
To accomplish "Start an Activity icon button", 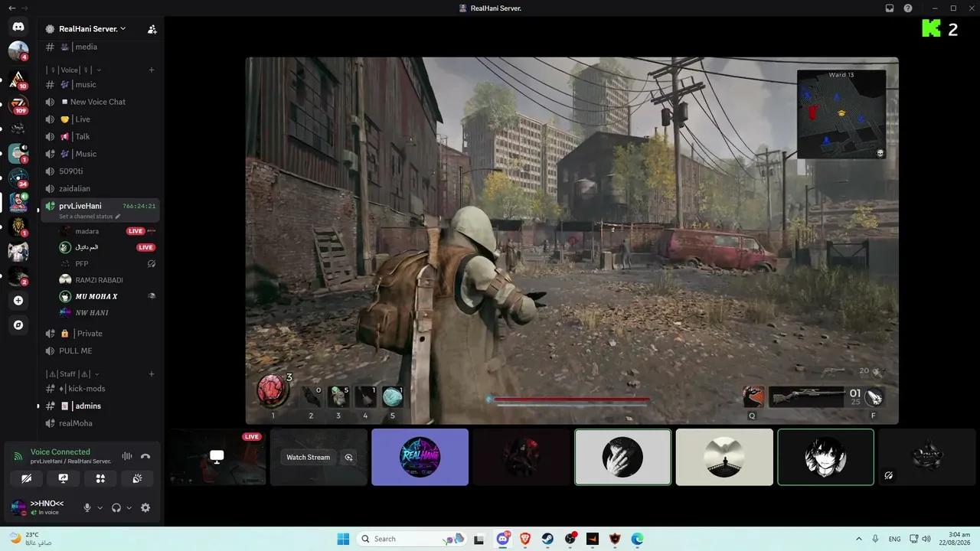I will point(100,478).
